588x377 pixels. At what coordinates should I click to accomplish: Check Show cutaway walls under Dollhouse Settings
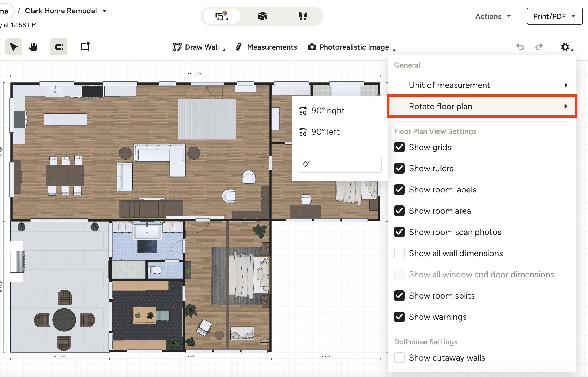(x=400, y=358)
